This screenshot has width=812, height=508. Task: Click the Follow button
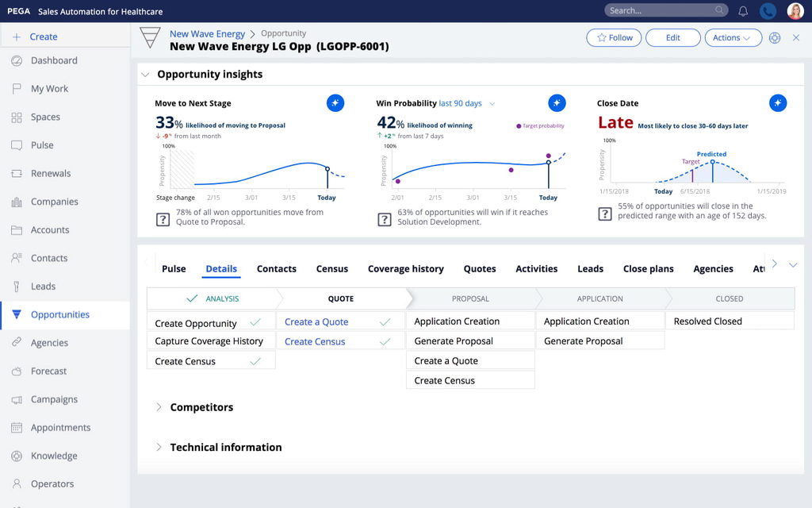pyautogui.click(x=614, y=37)
